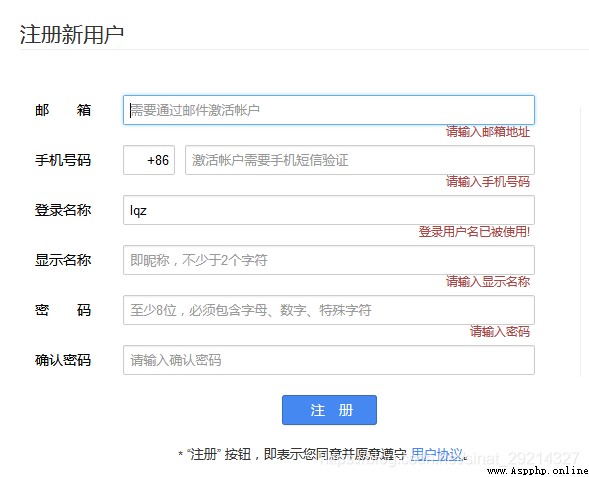Click the 请输入显示名称 error message
Image resolution: width=589 pixels, height=477 pixels.
click(488, 281)
